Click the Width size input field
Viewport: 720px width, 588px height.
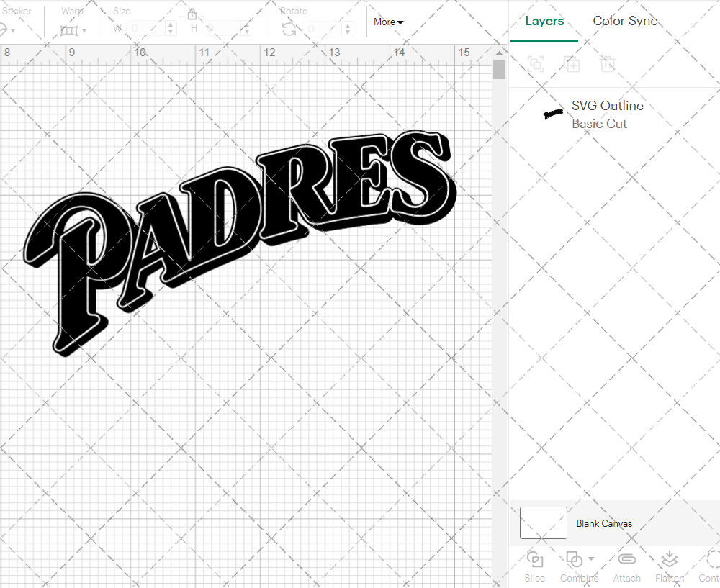click(x=146, y=29)
